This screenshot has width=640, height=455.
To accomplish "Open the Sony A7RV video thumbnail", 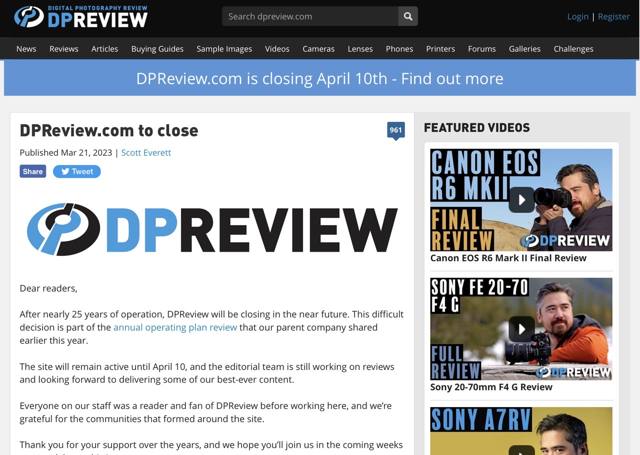I will pos(521,431).
